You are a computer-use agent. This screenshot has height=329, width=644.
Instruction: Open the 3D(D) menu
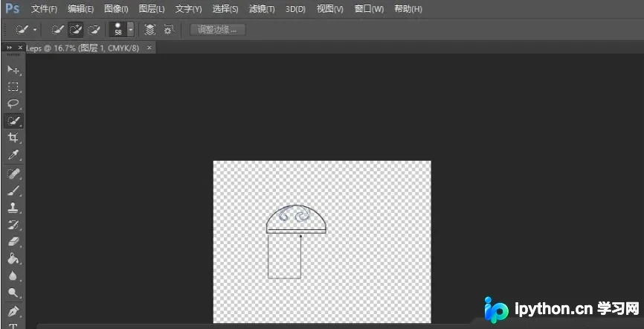point(296,9)
